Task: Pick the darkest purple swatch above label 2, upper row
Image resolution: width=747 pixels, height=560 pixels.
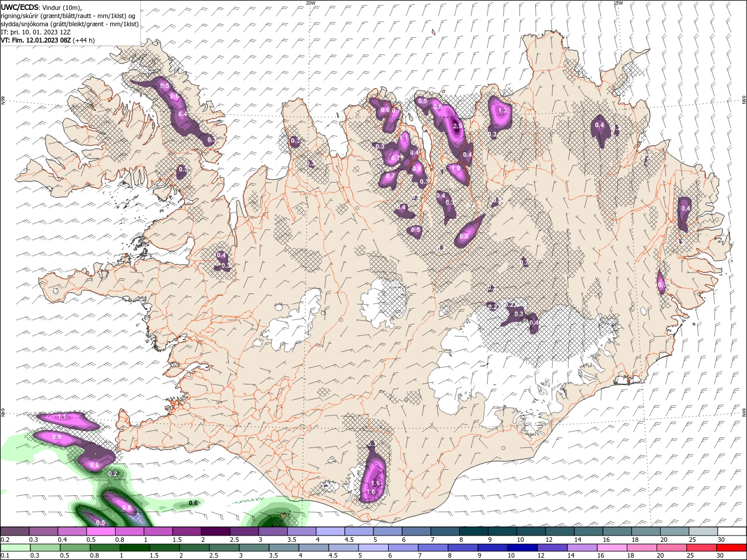Action: point(215,531)
